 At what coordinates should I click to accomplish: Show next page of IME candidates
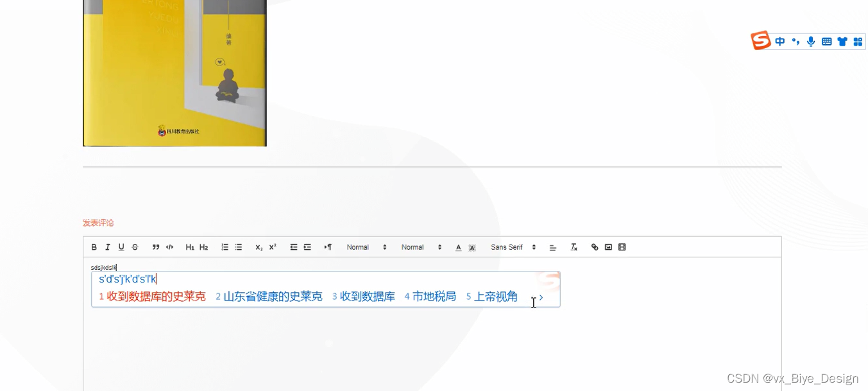point(541,297)
